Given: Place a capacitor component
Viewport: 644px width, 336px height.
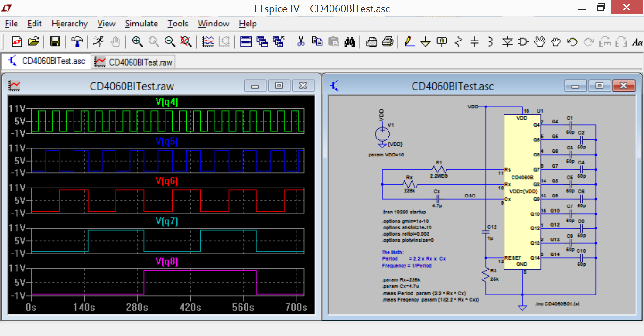Looking at the screenshot, I should (474, 42).
